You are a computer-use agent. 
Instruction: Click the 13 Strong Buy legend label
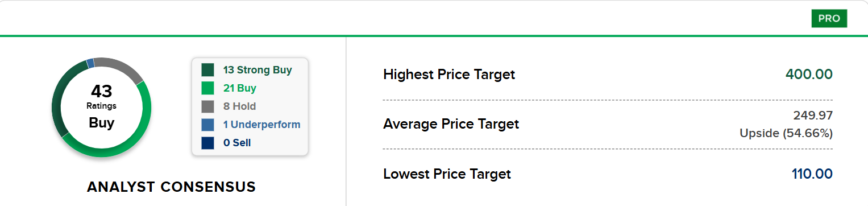[x=258, y=70]
